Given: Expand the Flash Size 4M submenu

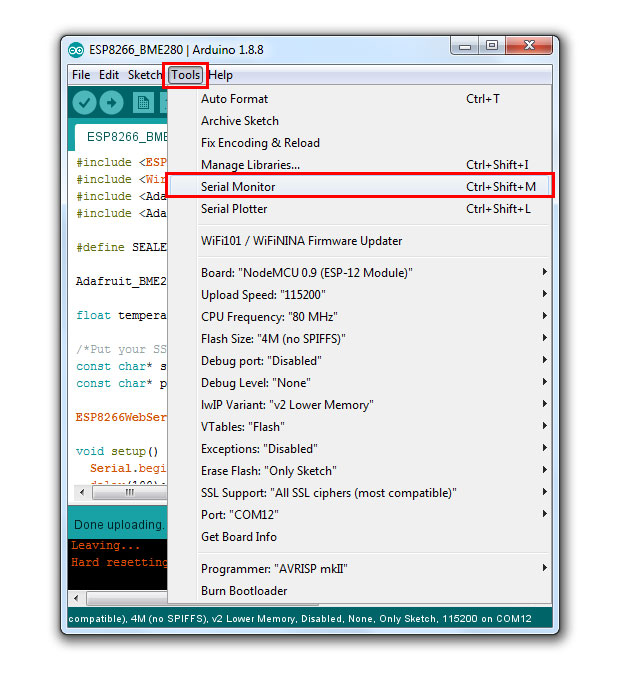Looking at the screenshot, I should pyautogui.click(x=359, y=338).
